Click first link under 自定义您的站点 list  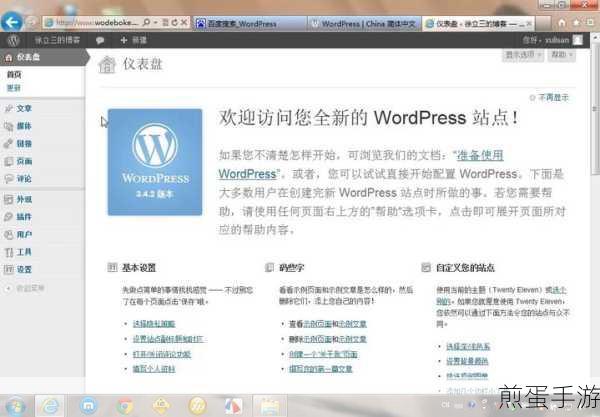tap(468, 347)
